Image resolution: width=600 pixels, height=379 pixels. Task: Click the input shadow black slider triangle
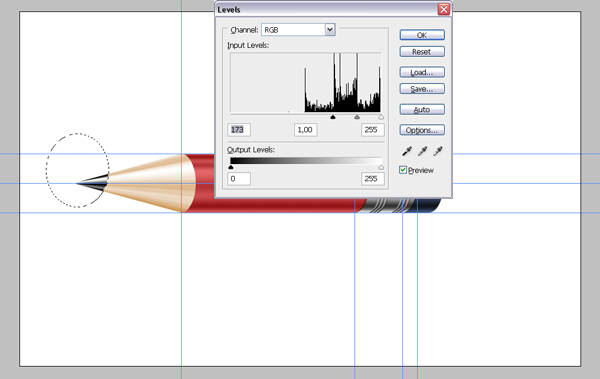pos(333,117)
